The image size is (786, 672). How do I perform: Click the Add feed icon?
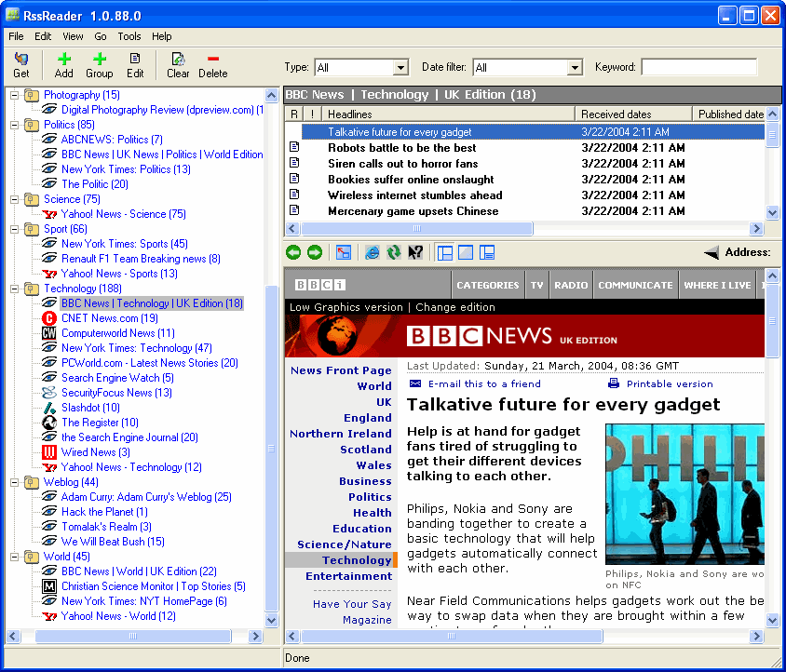coord(63,65)
